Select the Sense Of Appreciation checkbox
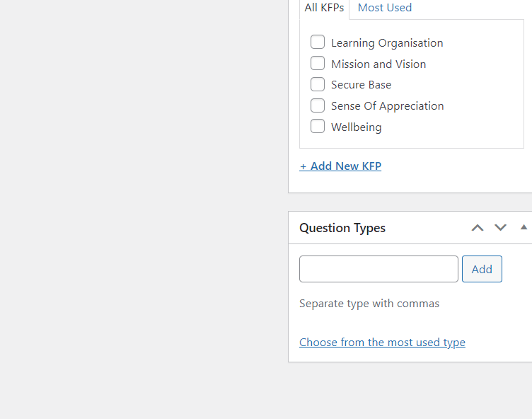This screenshot has width=532, height=419. (318, 105)
